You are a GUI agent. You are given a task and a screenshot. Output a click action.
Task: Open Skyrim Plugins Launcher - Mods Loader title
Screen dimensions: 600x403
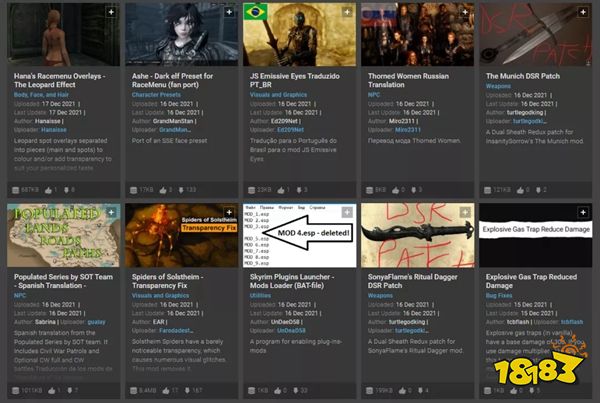coord(292,281)
